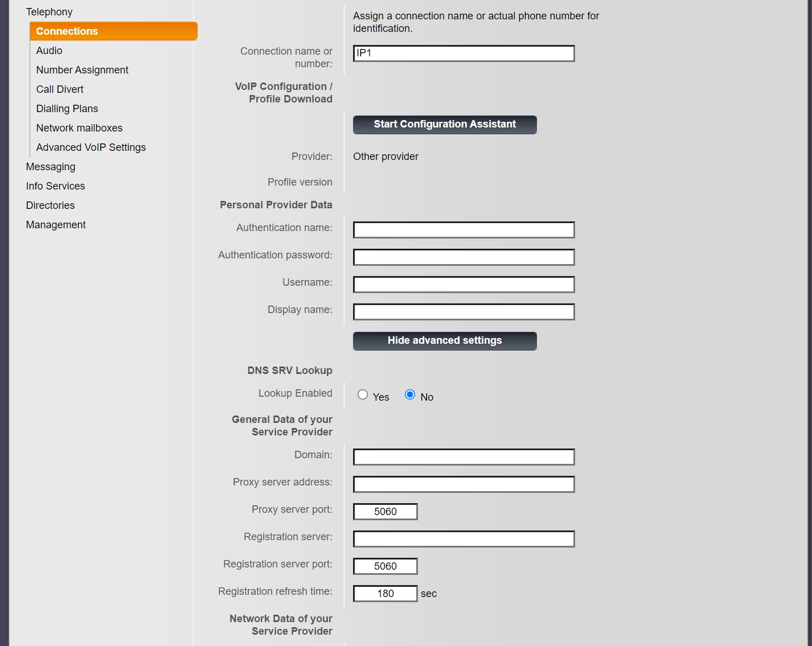Viewport: 812px width, 646px height.
Task: Click the Authentication password field
Action: point(464,257)
